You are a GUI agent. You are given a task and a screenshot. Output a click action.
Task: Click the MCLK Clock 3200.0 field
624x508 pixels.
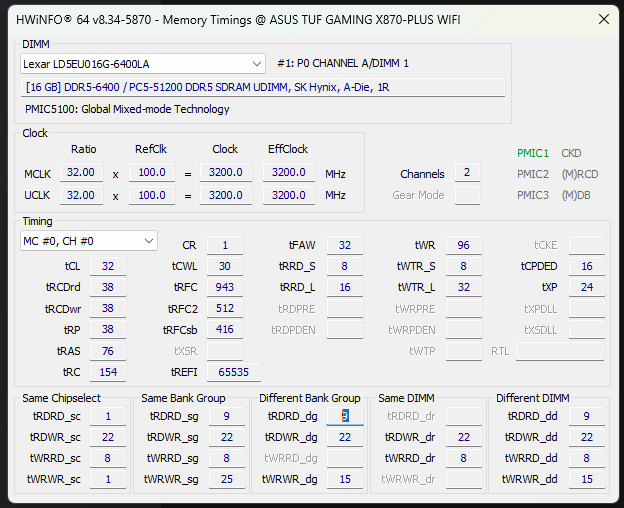(x=226, y=172)
